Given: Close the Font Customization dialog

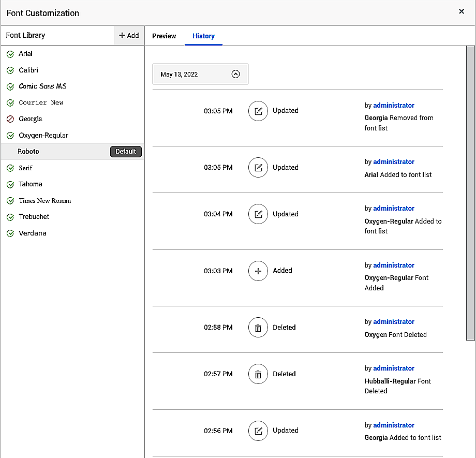Looking at the screenshot, I should point(462,11).
